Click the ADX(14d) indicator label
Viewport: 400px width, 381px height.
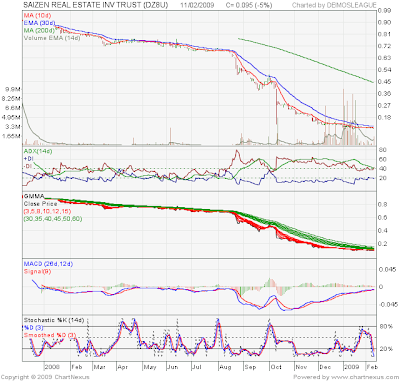coord(38,151)
